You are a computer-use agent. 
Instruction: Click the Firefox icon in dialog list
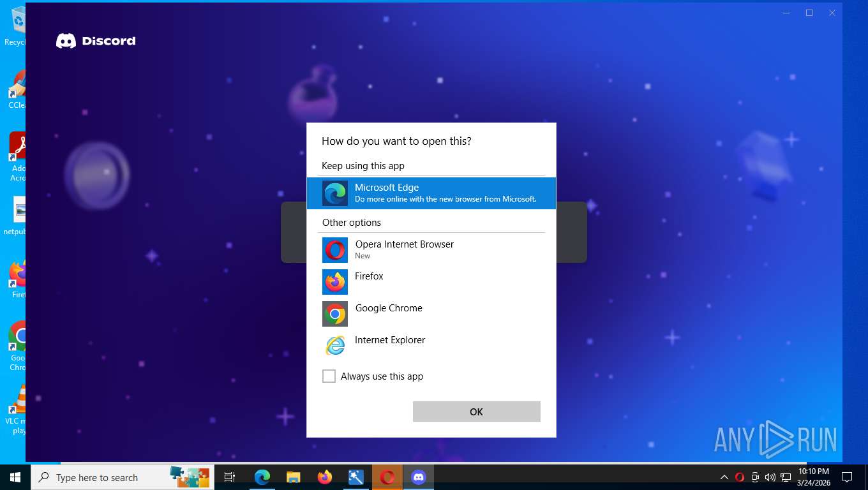pyautogui.click(x=334, y=282)
